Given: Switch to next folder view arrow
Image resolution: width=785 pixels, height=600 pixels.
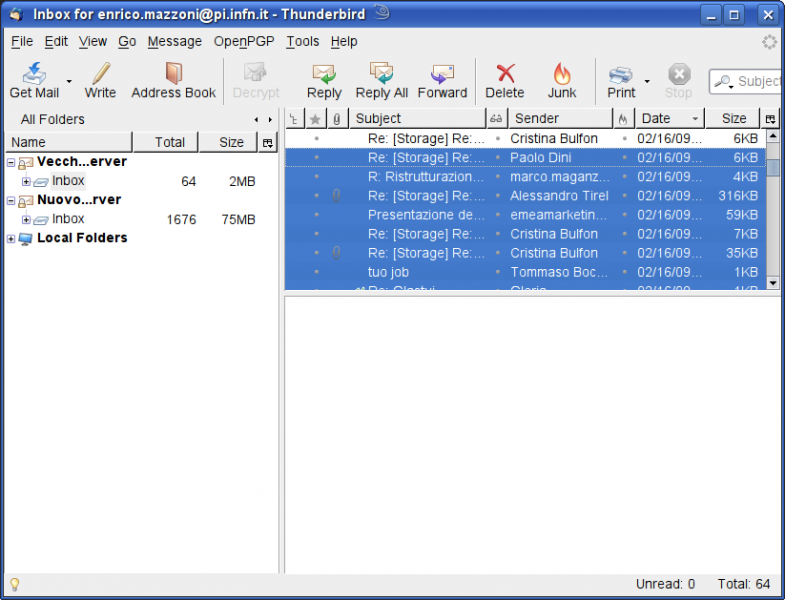Looking at the screenshot, I should [270, 120].
